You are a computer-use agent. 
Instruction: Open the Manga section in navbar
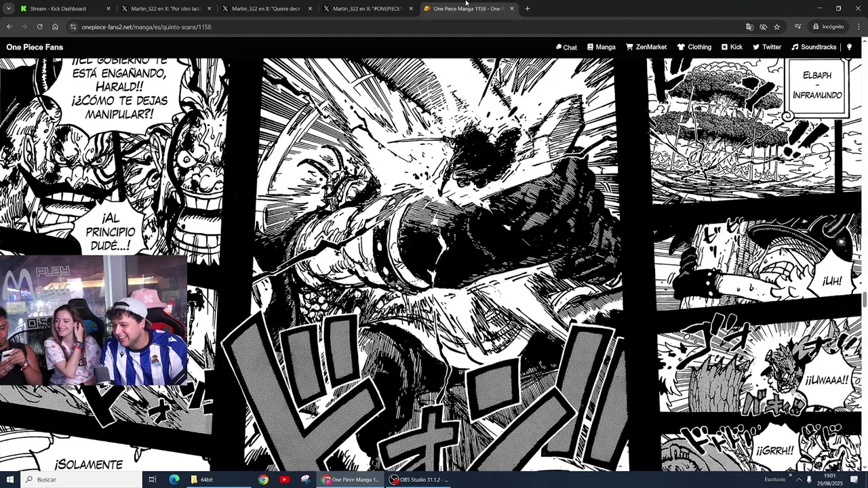point(601,47)
